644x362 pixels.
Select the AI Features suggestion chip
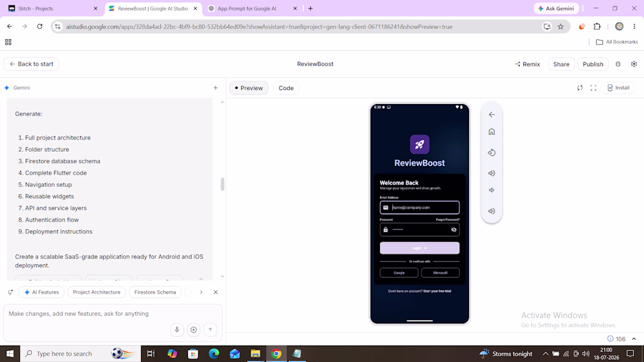tap(42, 292)
